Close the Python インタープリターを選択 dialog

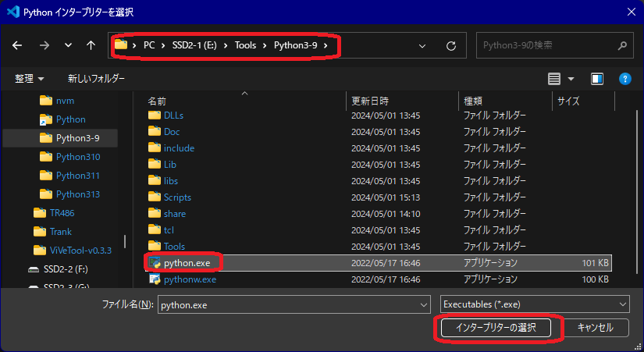coord(632,12)
